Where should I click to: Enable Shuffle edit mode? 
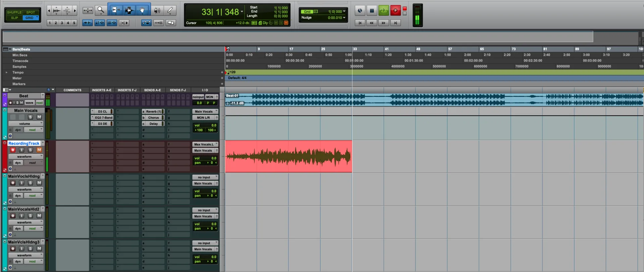[14, 12]
